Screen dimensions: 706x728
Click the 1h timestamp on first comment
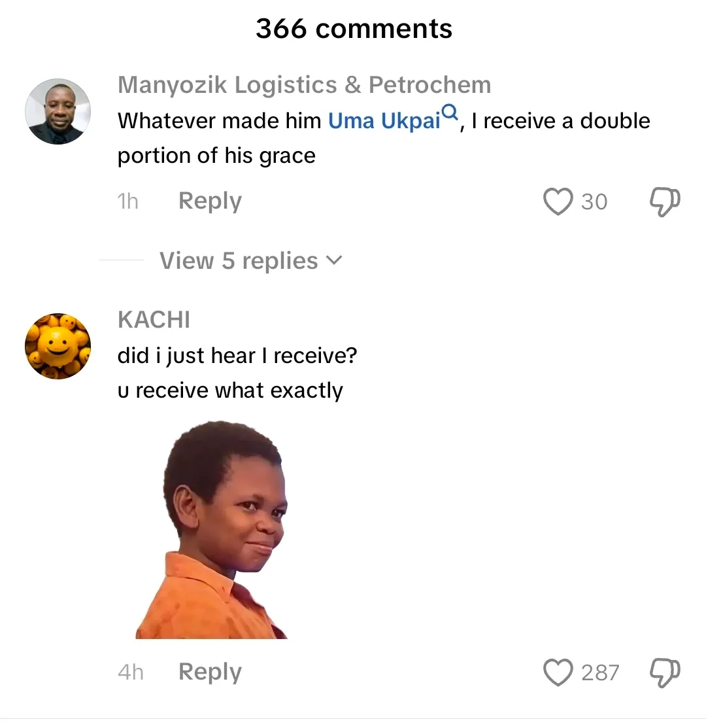click(128, 201)
